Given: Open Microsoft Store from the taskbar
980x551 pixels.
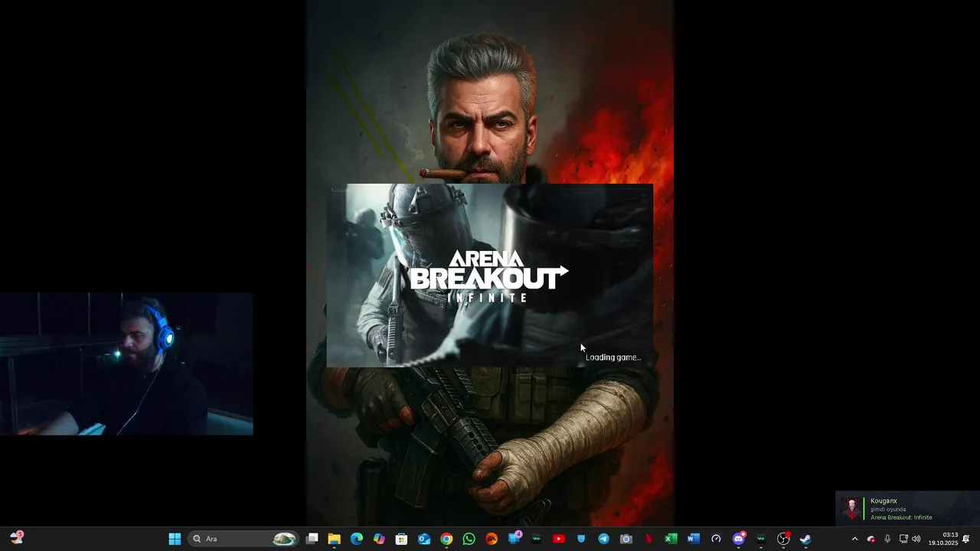Looking at the screenshot, I should (x=401, y=539).
